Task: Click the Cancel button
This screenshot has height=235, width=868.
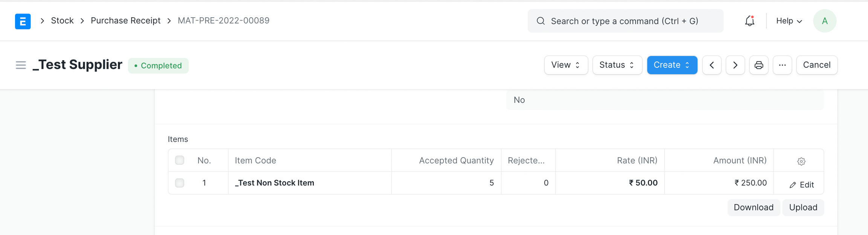Action: point(816,65)
